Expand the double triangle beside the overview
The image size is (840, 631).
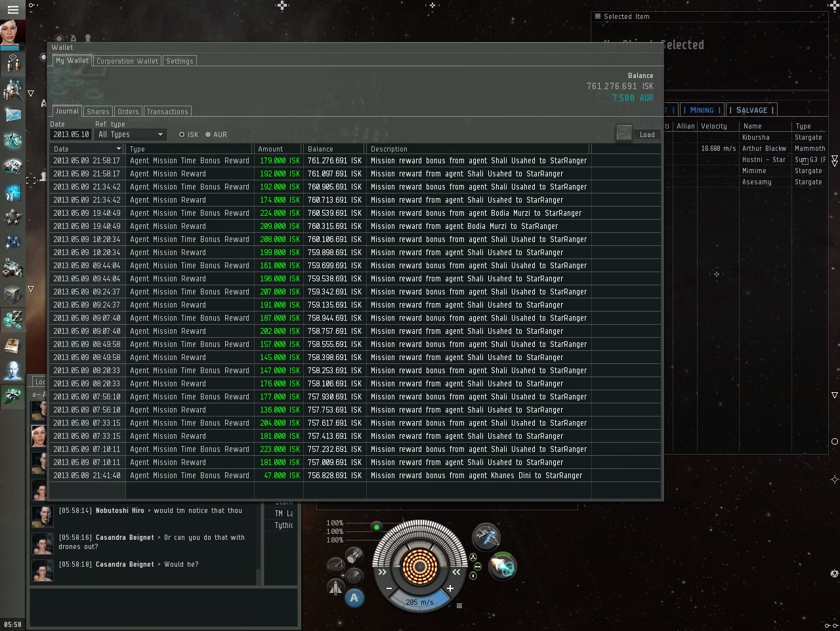click(835, 160)
